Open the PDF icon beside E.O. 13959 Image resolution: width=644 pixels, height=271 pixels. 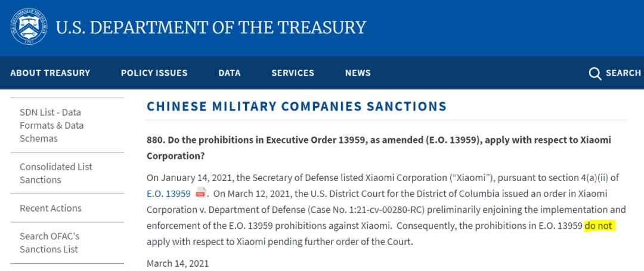tap(200, 193)
